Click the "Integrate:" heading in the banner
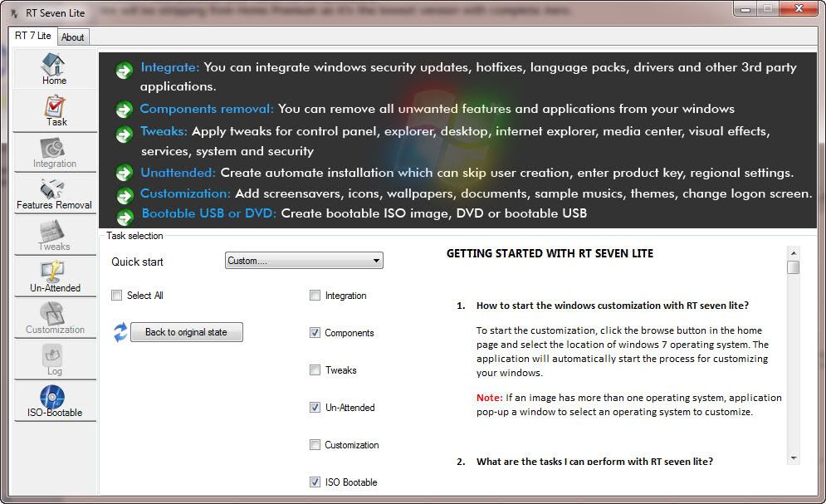 (169, 67)
